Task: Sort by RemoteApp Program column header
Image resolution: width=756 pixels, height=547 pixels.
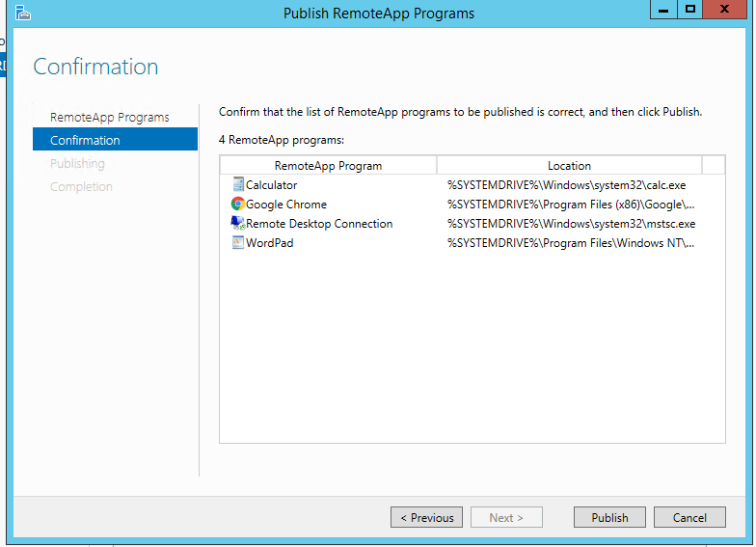Action: coord(328,165)
